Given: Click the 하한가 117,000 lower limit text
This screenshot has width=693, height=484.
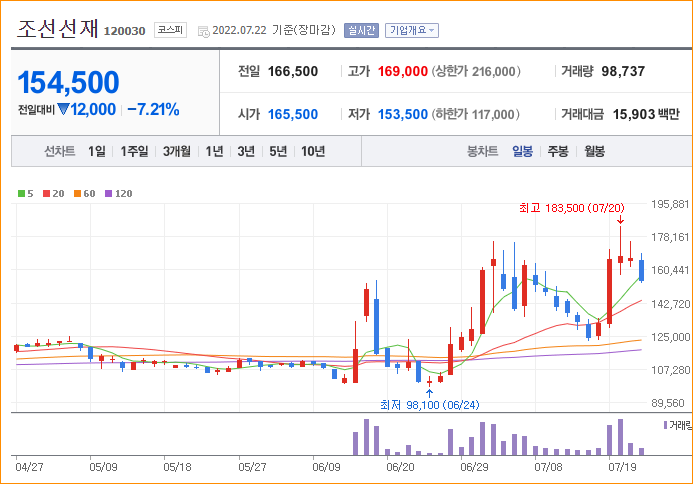Looking at the screenshot, I should [x=476, y=114].
